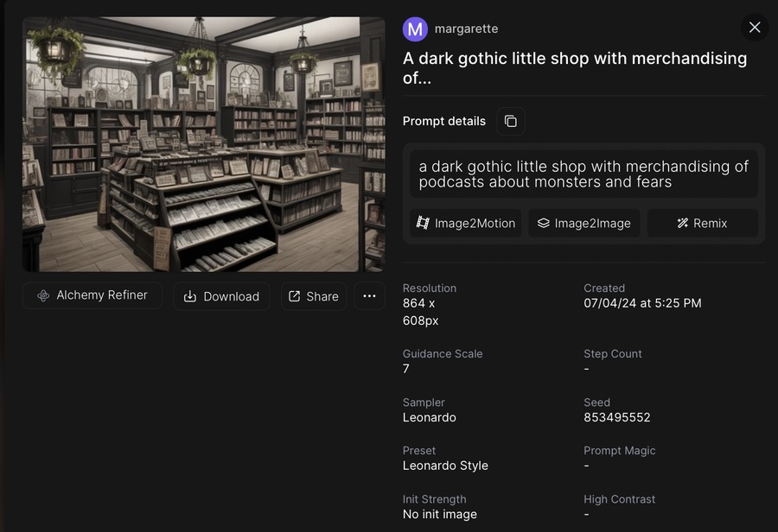Click the truncated image title heading
Screen dimensions: 778x532
pyautogui.click(x=575, y=67)
